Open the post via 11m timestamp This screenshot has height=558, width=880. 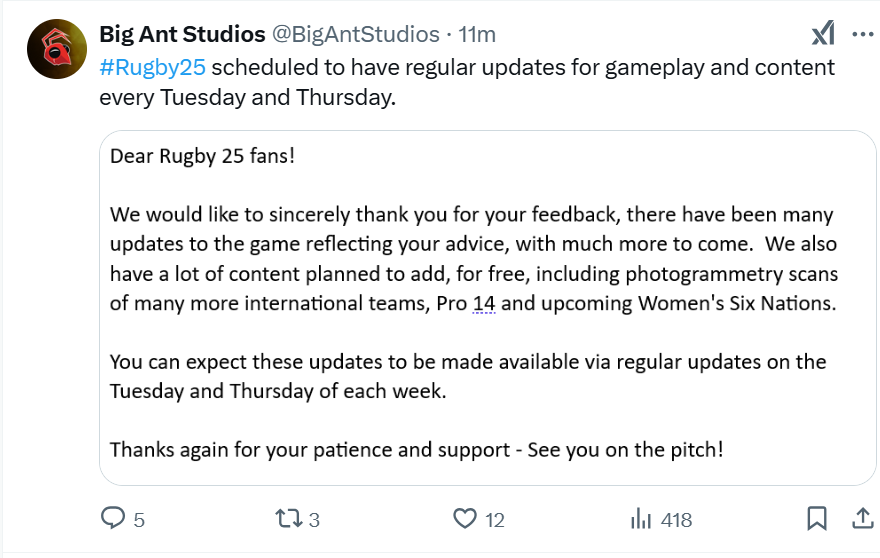point(477,34)
